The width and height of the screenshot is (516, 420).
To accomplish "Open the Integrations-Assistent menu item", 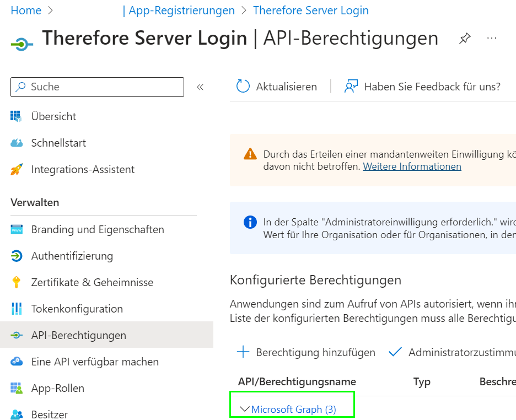I will 83,169.
